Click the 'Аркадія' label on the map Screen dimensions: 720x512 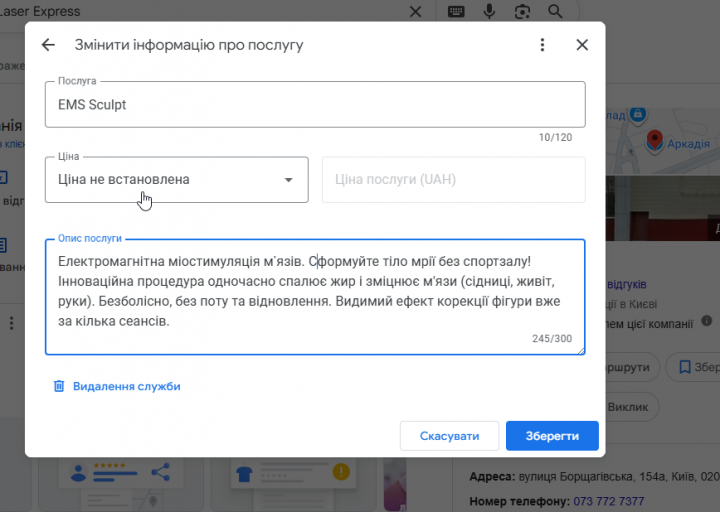[x=688, y=144]
